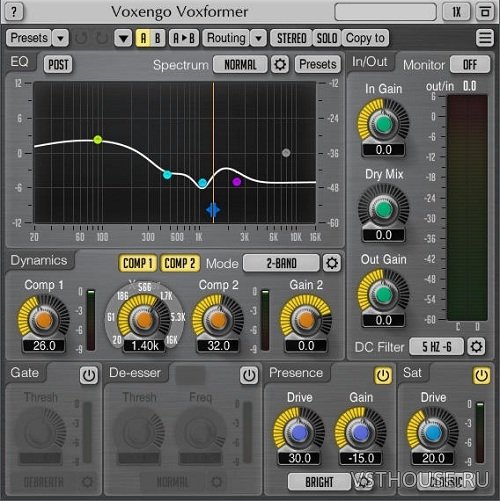
Task: Switch to the A state
Action: [143, 38]
